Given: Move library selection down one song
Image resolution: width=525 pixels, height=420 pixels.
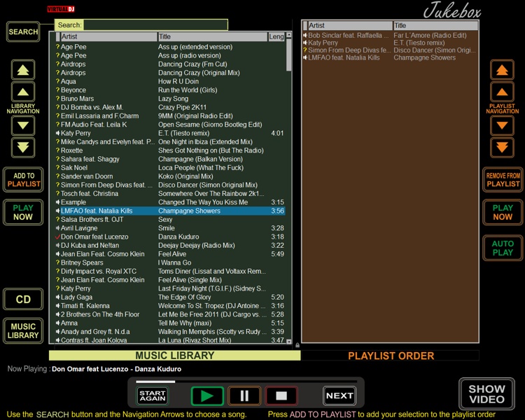Looking at the screenshot, I should 23,125.
